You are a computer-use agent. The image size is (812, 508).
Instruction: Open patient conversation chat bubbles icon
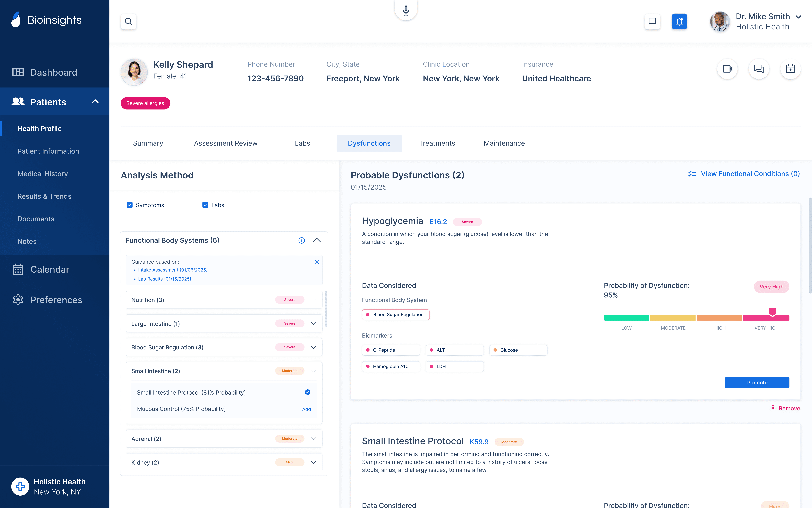(x=759, y=69)
